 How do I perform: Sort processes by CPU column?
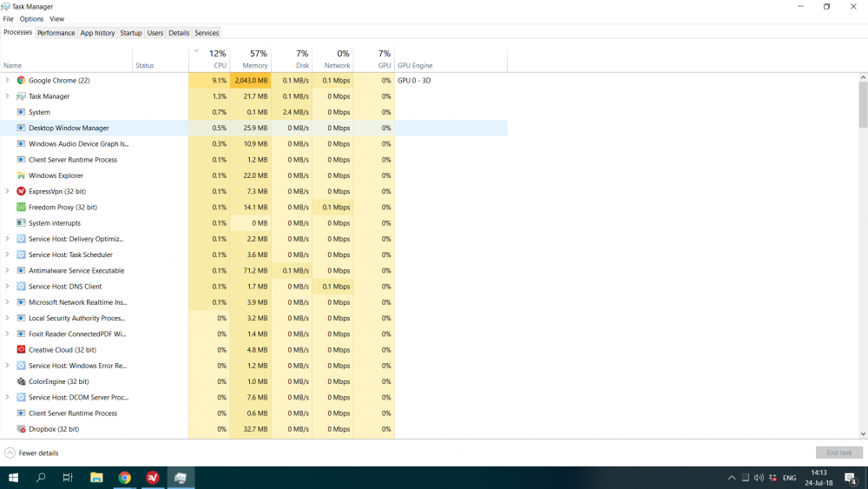coord(209,59)
